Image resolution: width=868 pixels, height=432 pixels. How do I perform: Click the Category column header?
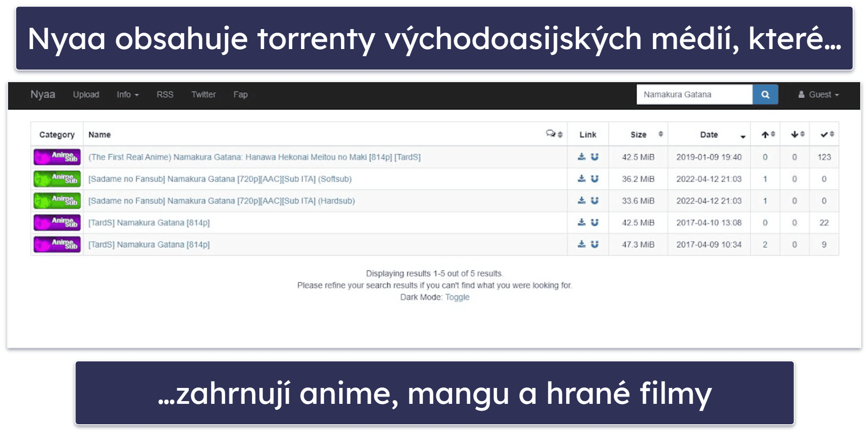click(x=57, y=134)
